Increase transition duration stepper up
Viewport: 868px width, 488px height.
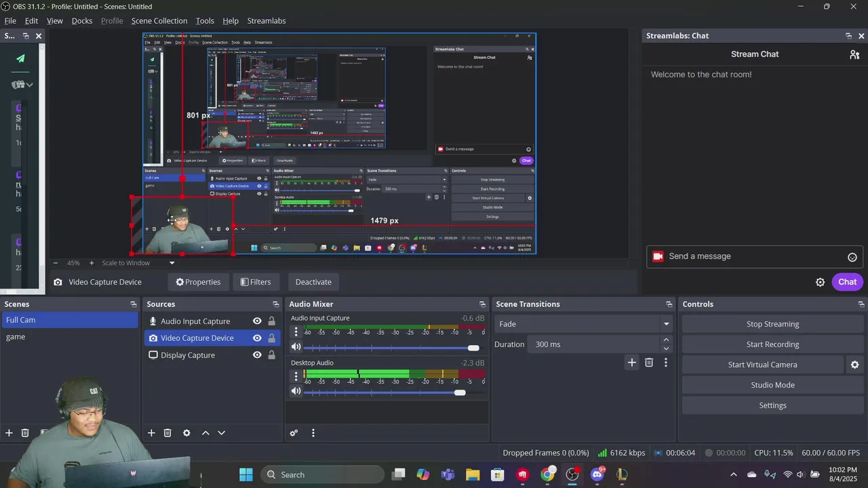click(x=666, y=340)
